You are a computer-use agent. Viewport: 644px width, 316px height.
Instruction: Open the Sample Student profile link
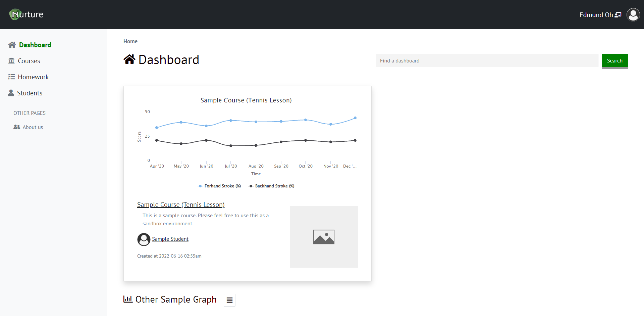170,239
